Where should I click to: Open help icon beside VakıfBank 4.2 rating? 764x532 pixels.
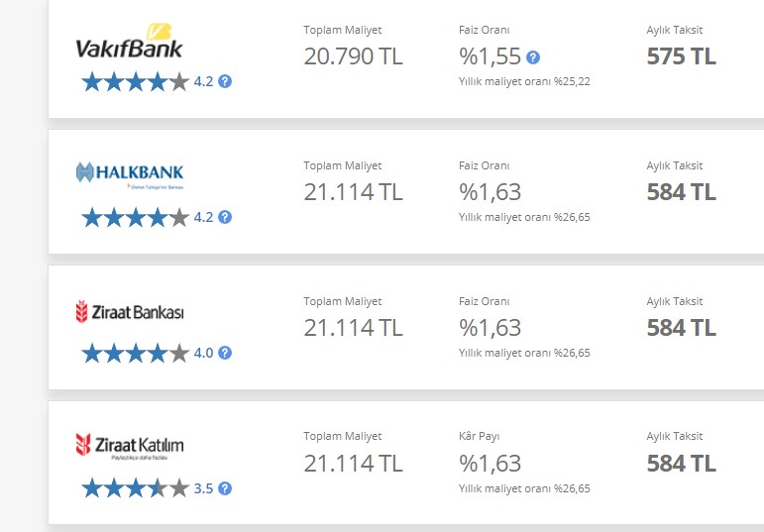click(x=225, y=81)
